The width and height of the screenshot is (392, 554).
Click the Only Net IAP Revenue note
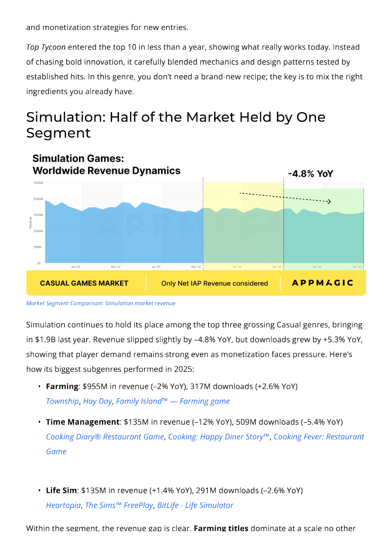(215, 283)
